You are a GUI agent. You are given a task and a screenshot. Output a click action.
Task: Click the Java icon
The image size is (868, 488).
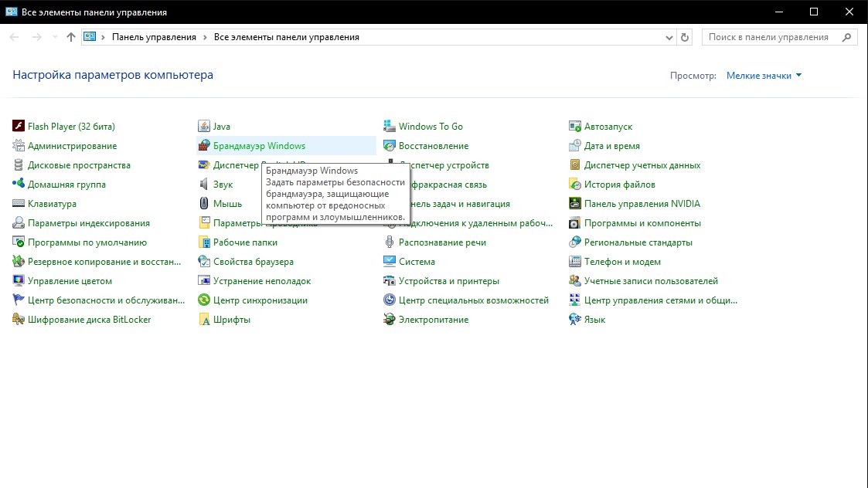click(204, 126)
